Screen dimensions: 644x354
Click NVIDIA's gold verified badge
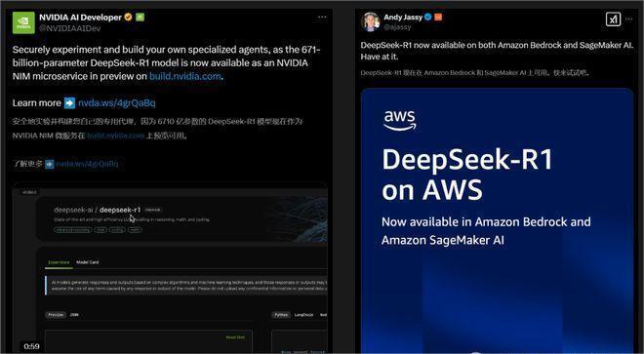128,18
